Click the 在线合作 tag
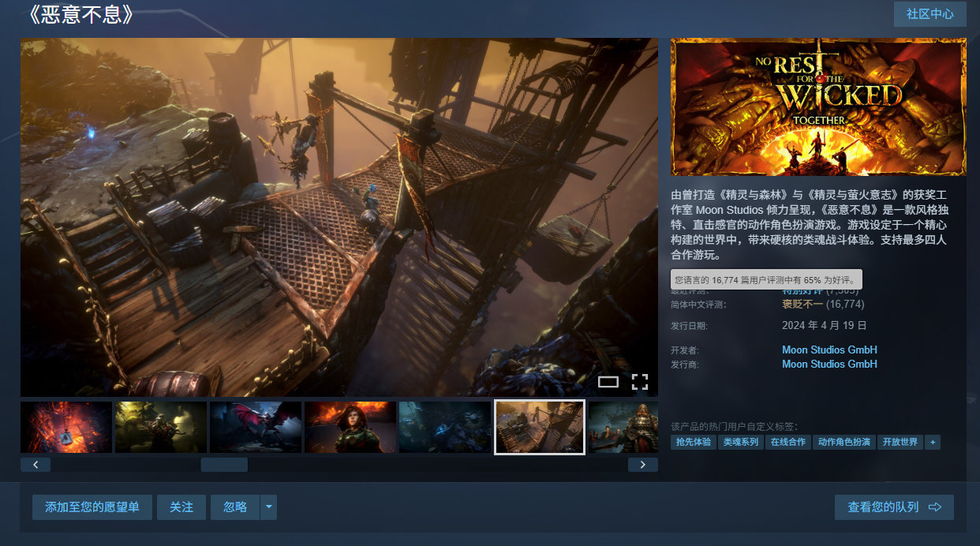 tap(787, 442)
